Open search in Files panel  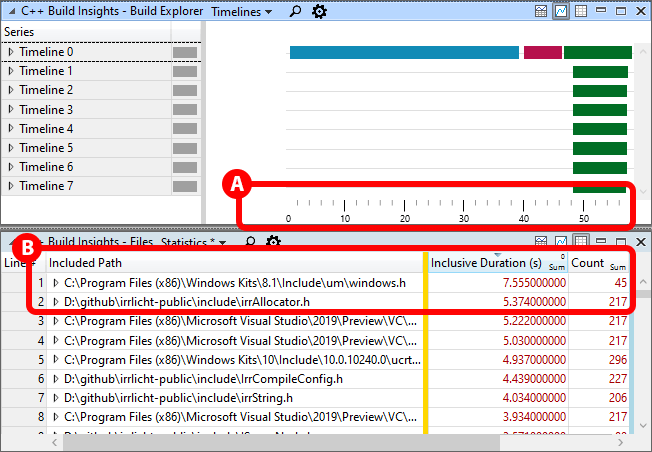click(250, 242)
